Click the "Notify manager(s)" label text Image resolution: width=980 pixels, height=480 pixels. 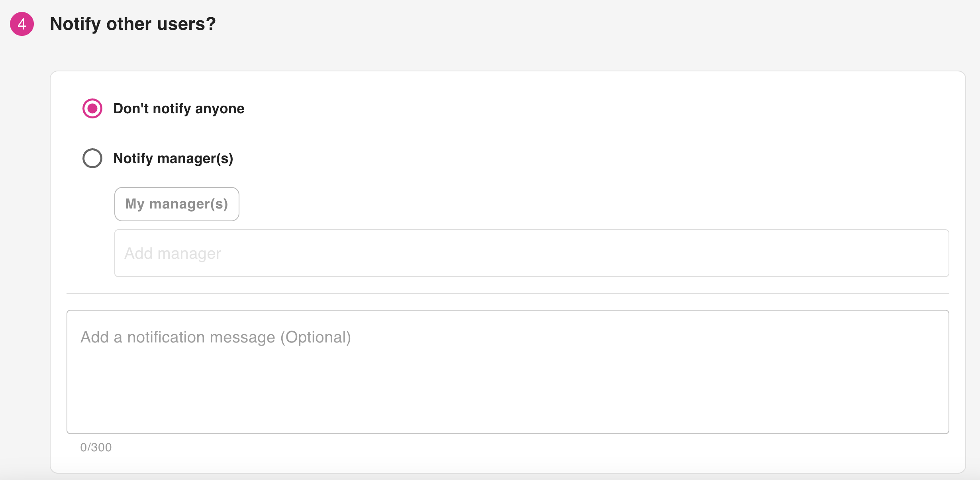173,158
